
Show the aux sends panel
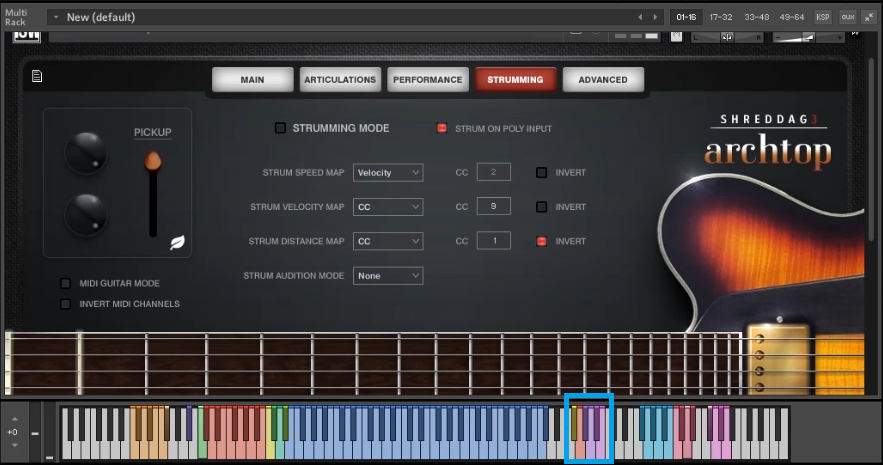point(848,17)
